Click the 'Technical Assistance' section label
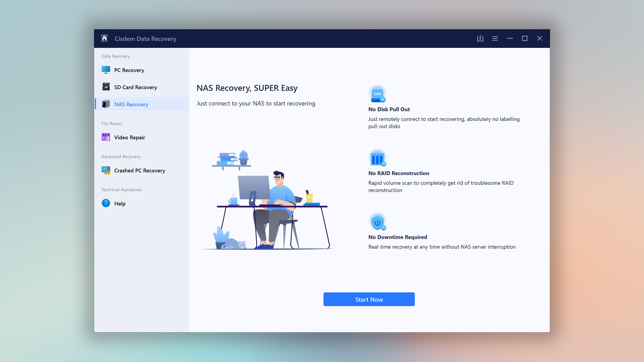Image resolution: width=644 pixels, height=362 pixels. pos(121,190)
